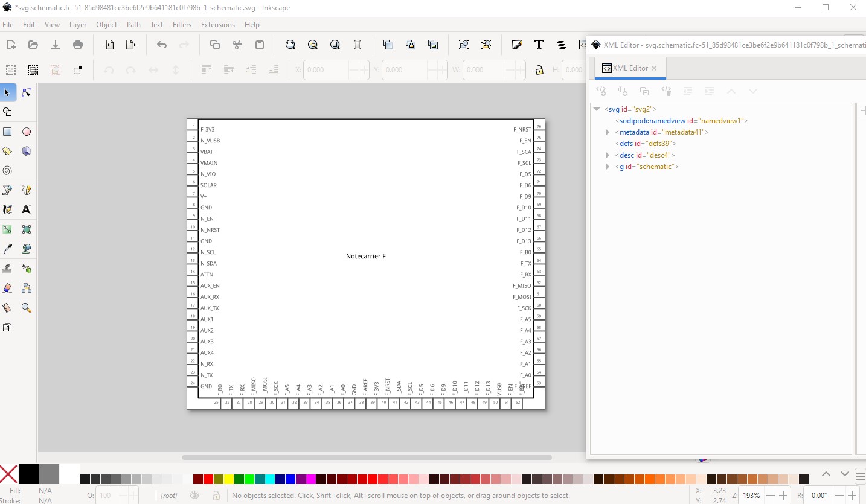
Task: Click the new element node icon in XML Editor
Action: click(x=601, y=91)
